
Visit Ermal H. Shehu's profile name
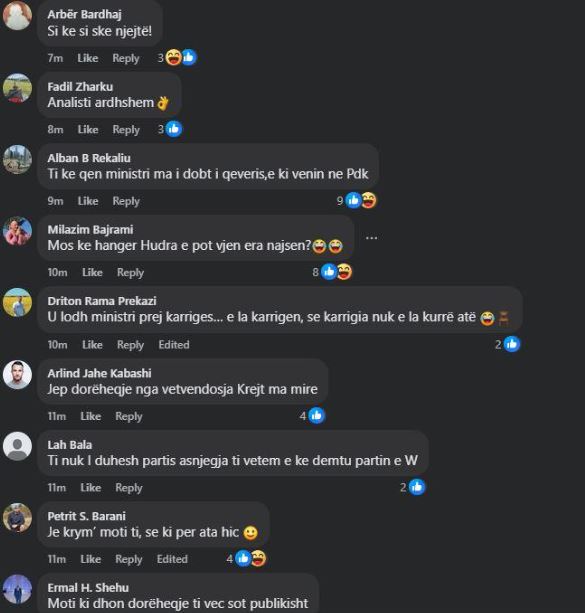[x=88, y=588]
